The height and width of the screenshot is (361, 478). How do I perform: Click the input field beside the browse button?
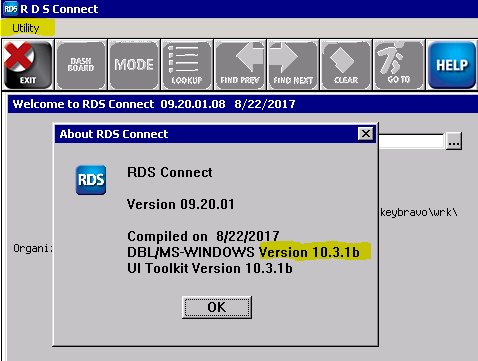point(412,141)
